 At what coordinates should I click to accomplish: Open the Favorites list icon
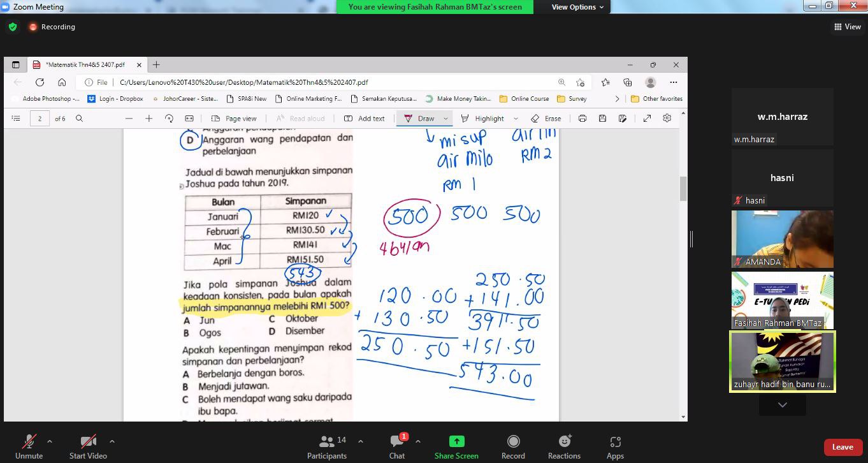point(605,82)
